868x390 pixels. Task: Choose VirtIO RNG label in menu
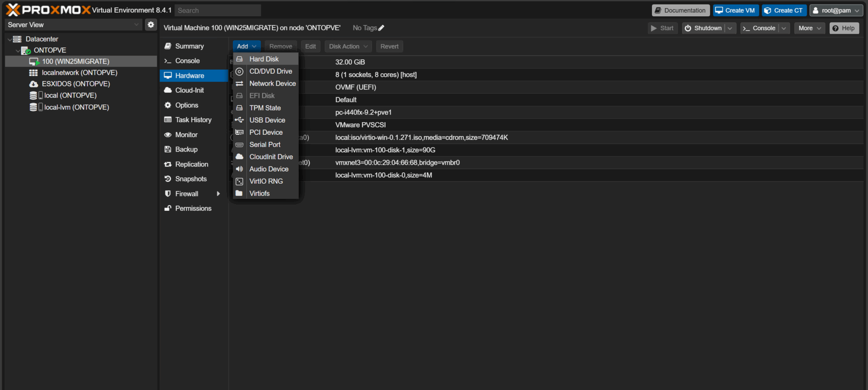click(266, 181)
